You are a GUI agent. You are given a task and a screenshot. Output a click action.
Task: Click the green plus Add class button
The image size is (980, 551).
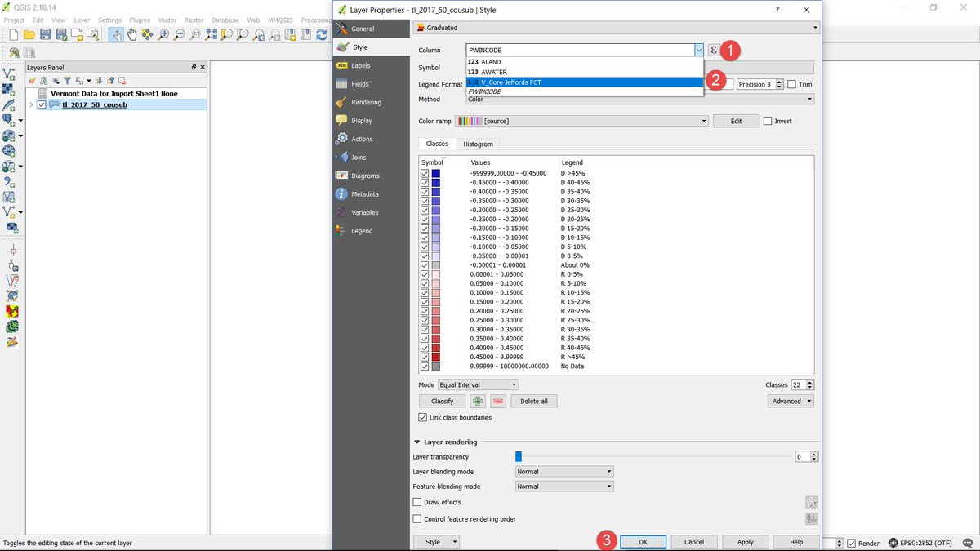coord(478,401)
